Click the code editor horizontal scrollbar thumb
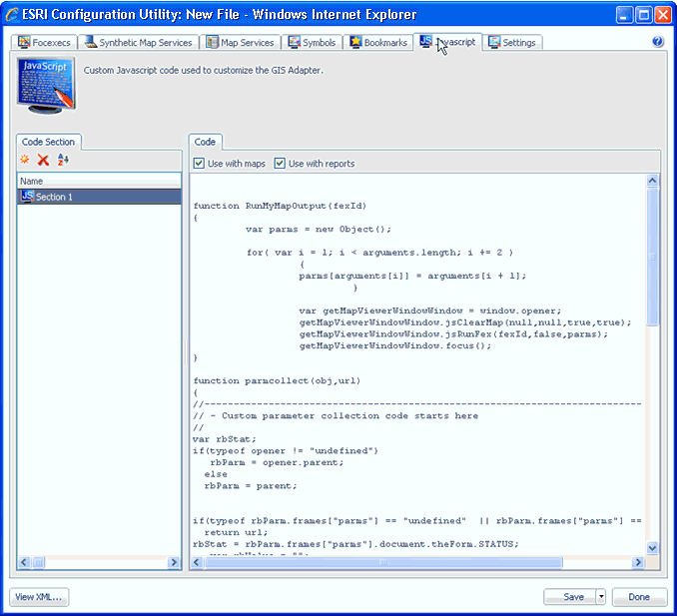 (x=383, y=562)
